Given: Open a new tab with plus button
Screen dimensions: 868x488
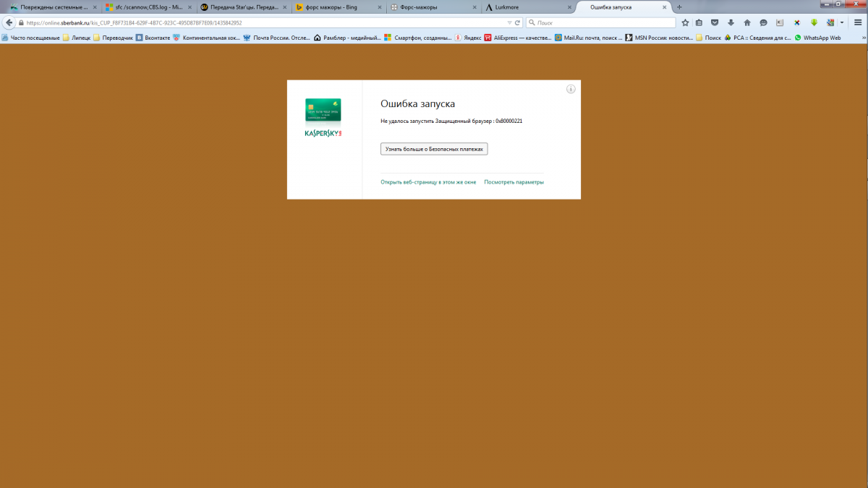Looking at the screenshot, I should pyautogui.click(x=679, y=7).
